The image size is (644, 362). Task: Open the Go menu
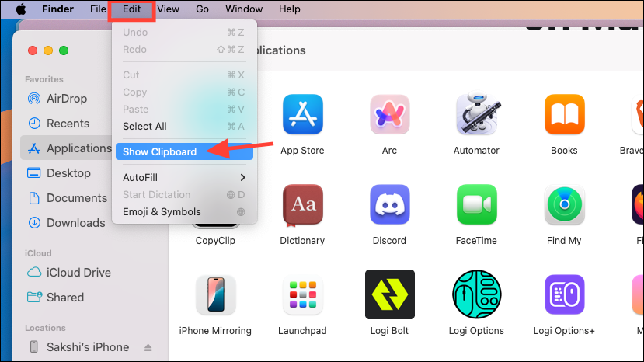tap(202, 9)
